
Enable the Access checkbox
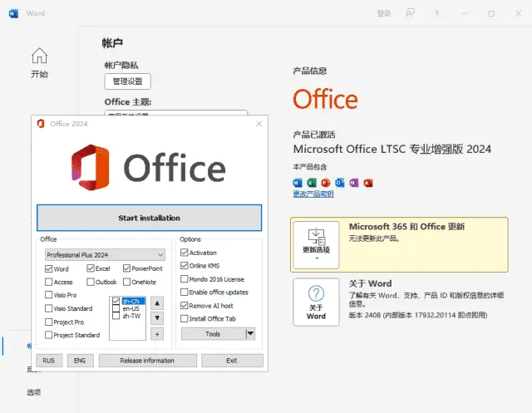tap(48, 282)
